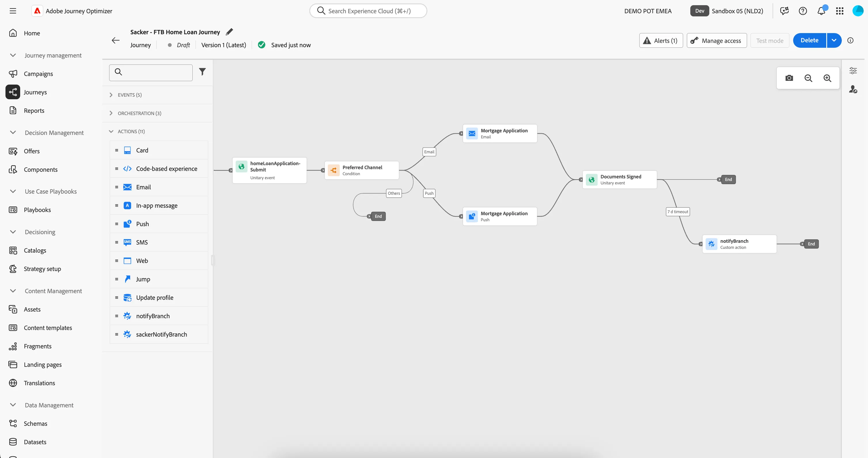The height and width of the screenshot is (458, 868).
Task: Open the user profile avatar
Action: click(x=858, y=11)
